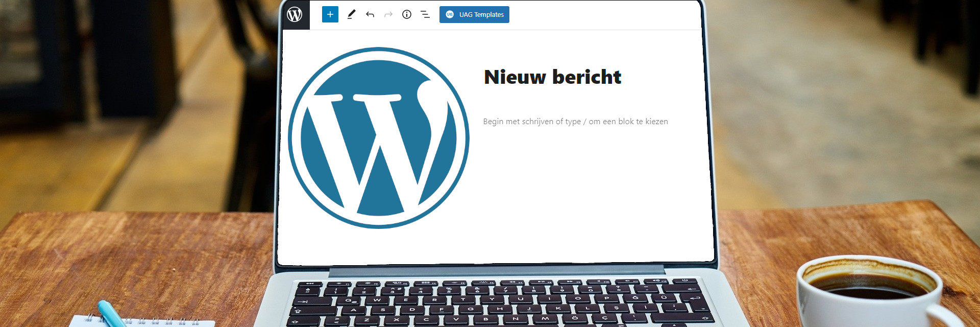Click the 'Begin met schrijven' paragraph placeholder

pyautogui.click(x=575, y=122)
